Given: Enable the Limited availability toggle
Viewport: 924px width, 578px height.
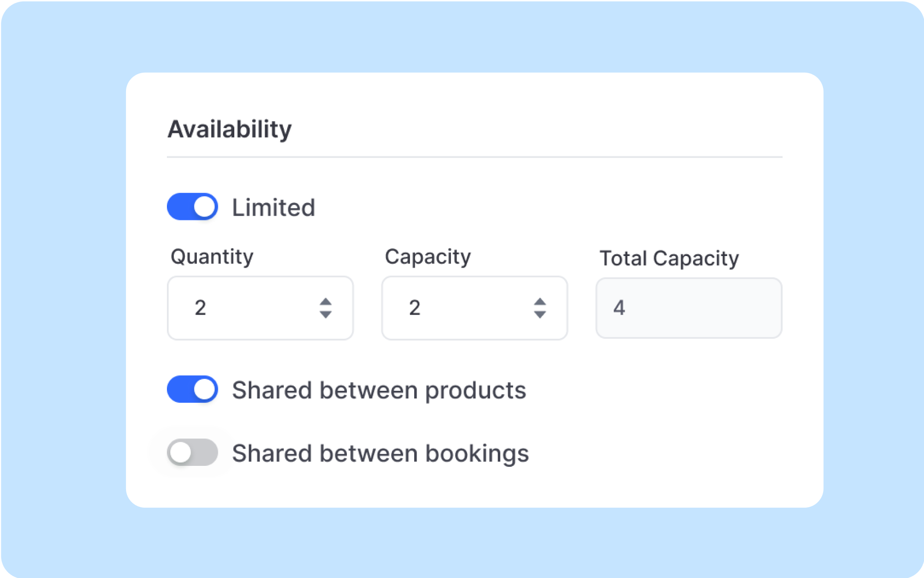Looking at the screenshot, I should 192,206.
